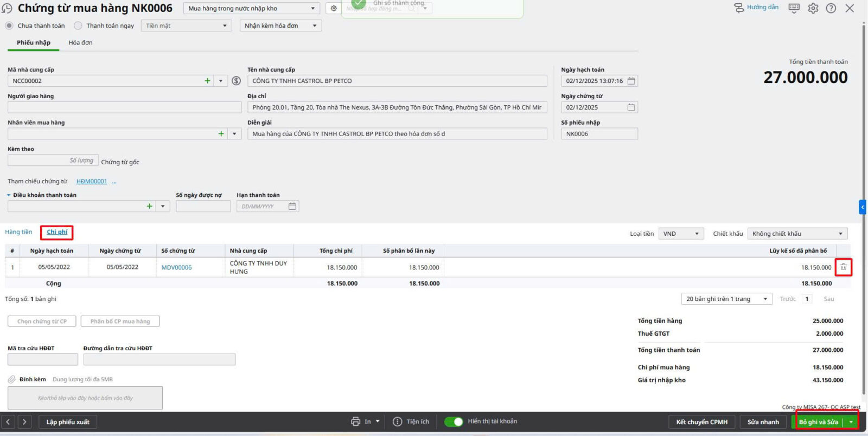Add new supplier with green plus icon
Image resolution: width=868 pixels, height=436 pixels.
[207, 81]
